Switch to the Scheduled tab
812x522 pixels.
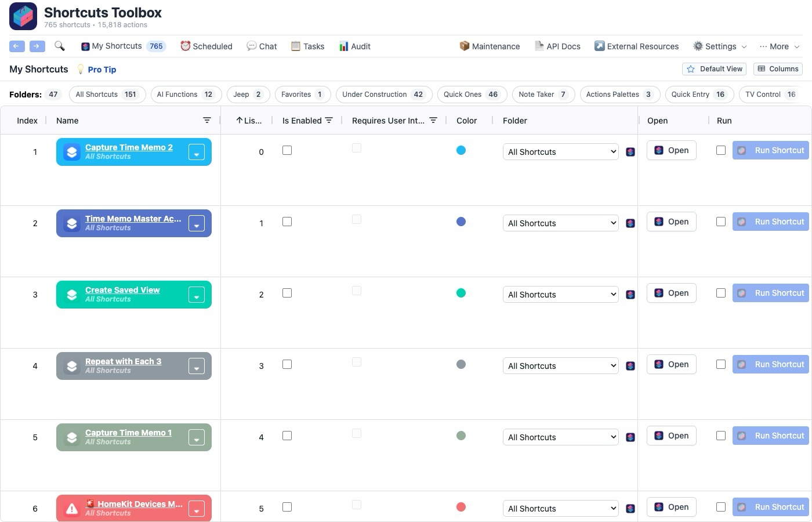(x=206, y=46)
